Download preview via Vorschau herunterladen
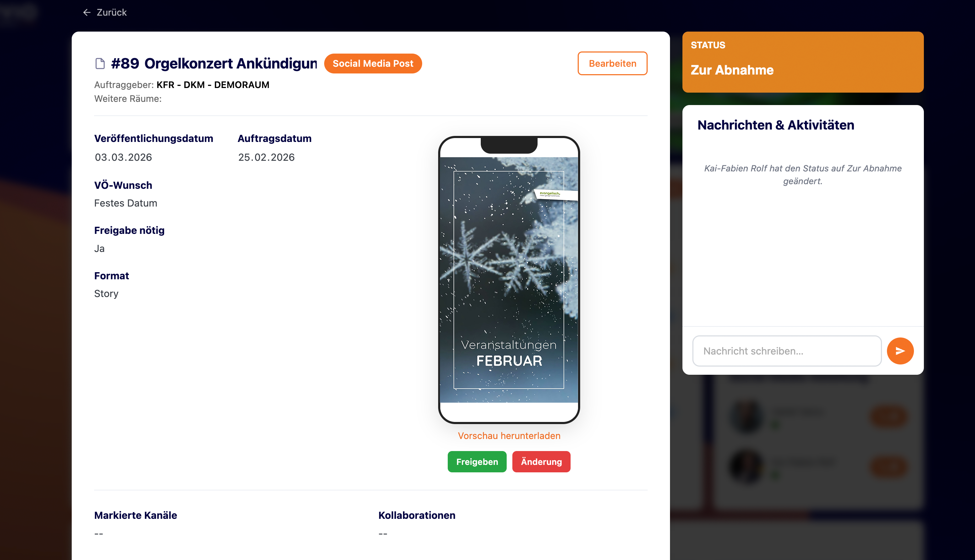This screenshot has width=975, height=560. tap(509, 436)
